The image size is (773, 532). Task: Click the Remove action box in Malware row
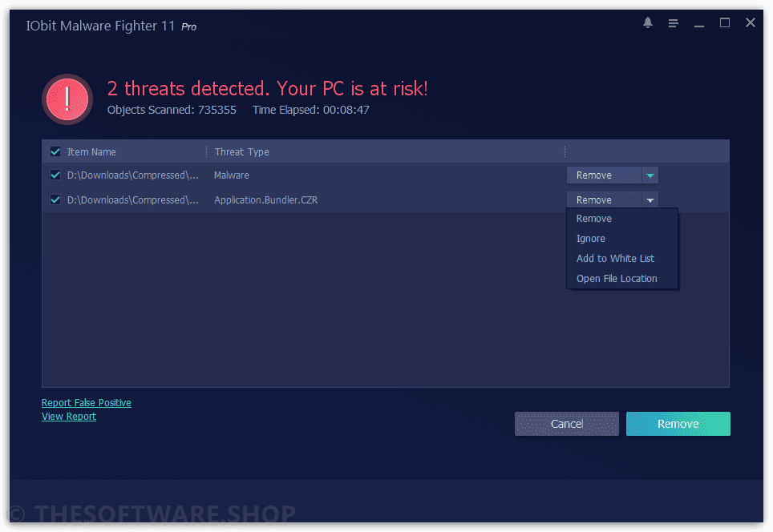tap(605, 175)
